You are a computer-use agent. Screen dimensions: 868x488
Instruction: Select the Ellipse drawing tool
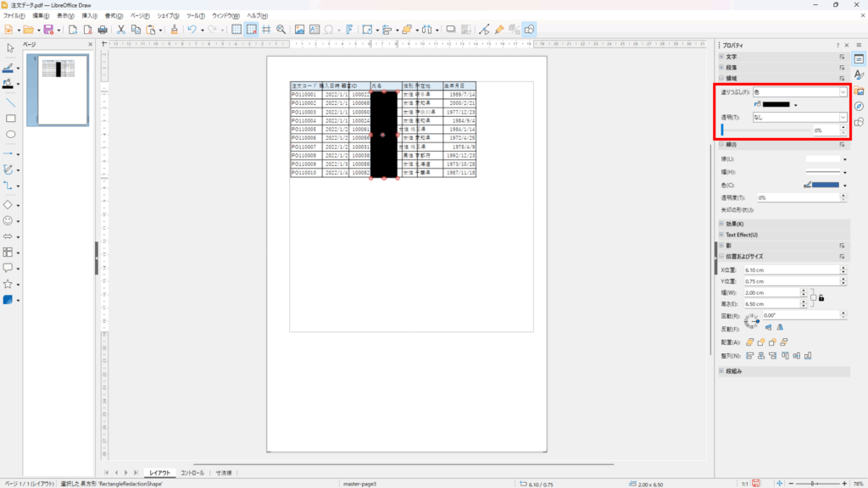point(11,134)
